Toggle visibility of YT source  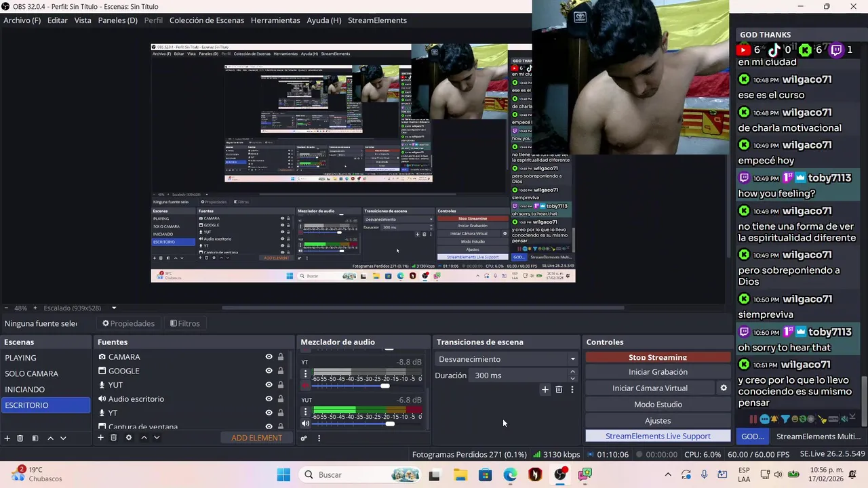pos(269,413)
